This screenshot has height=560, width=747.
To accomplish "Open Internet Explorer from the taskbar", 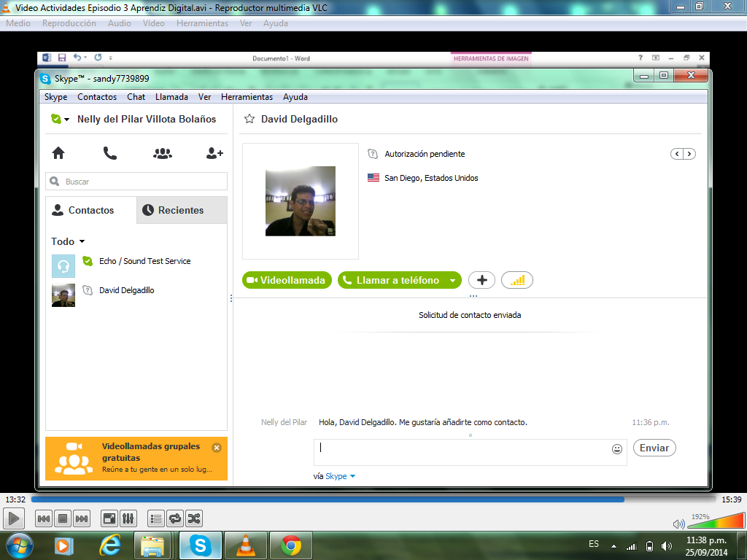I will [109, 545].
